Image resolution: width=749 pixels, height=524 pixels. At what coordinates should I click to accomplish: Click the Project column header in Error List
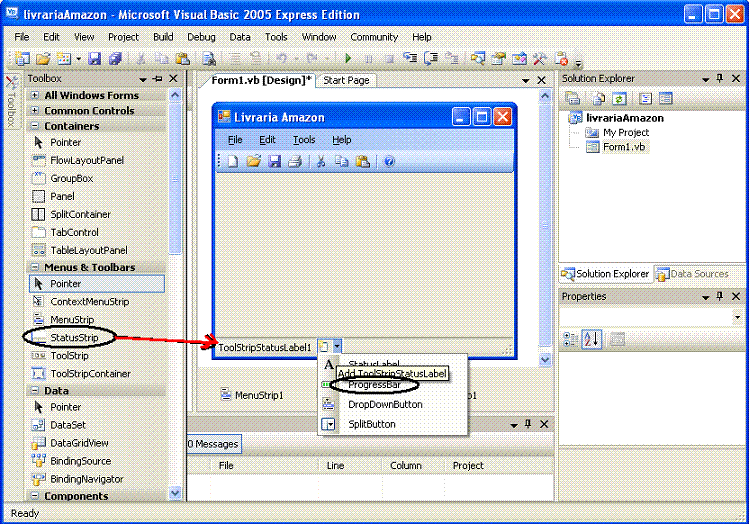coord(468,465)
